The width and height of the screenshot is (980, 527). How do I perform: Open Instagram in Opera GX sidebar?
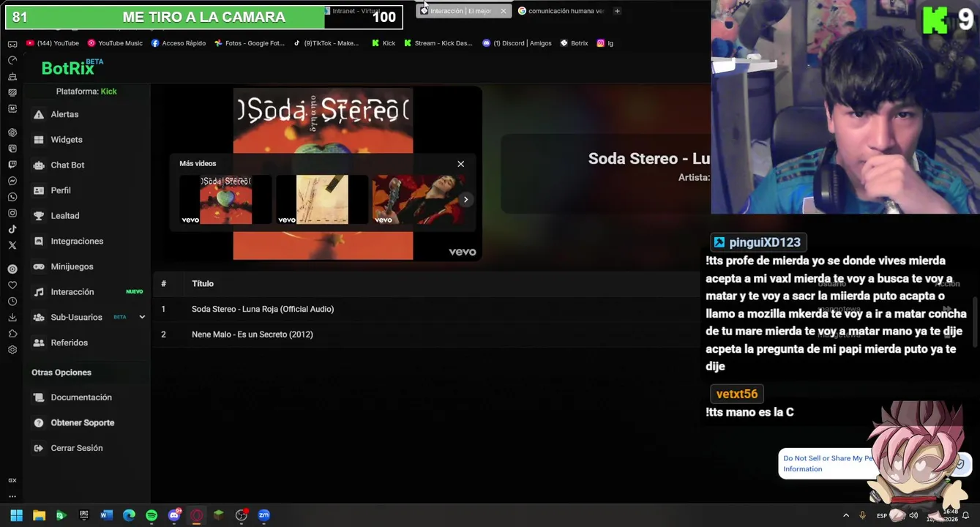tap(12, 213)
